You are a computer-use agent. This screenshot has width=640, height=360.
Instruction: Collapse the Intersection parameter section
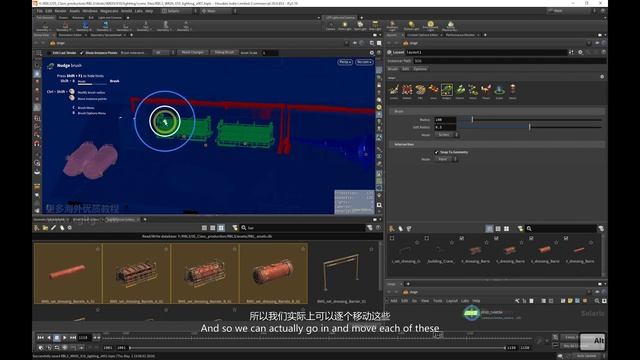[496, 144]
